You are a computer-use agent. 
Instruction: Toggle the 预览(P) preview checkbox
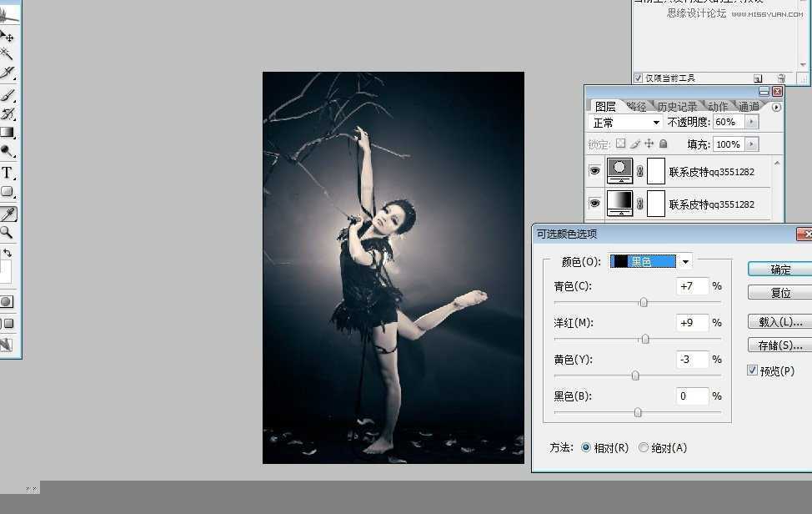[x=753, y=370]
